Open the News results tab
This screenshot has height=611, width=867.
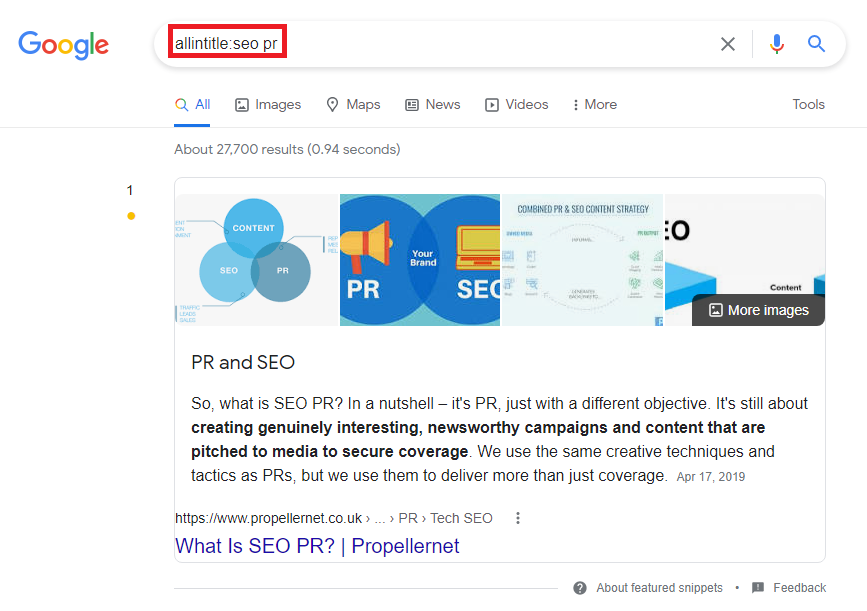[x=433, y=104]
